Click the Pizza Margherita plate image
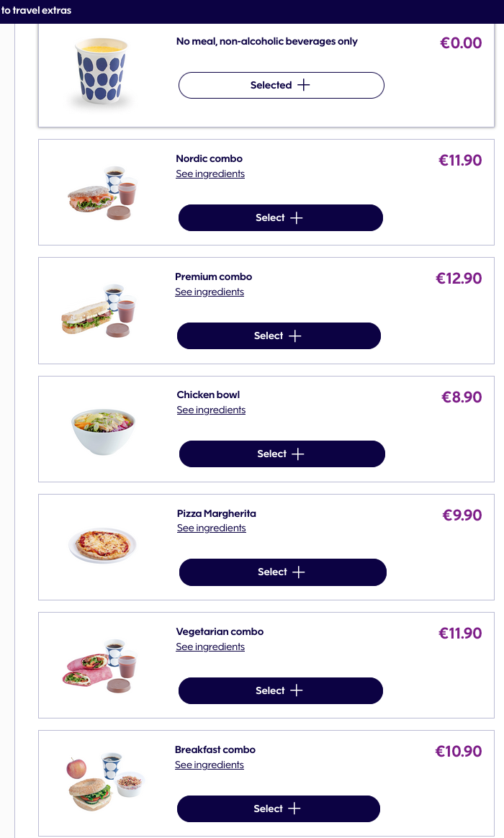This screenshot has width=504, height=838. (x=102, y=545)
